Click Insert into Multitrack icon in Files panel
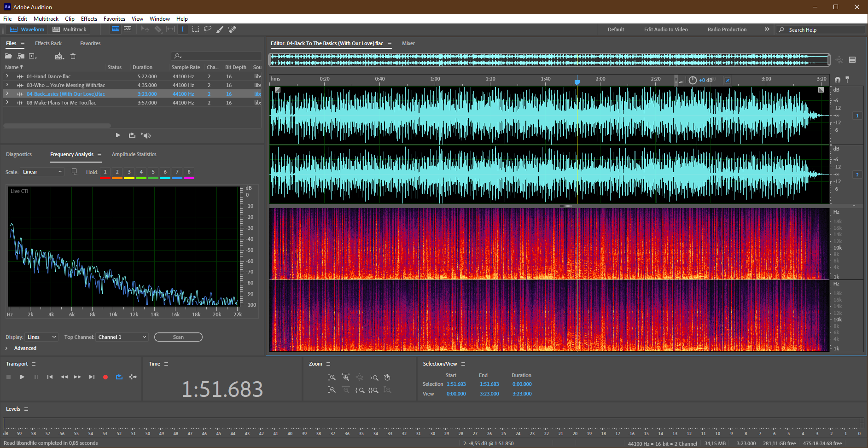The width and height of the screenshot is (868, 448). pyautogui.click(x=59, y=56)
